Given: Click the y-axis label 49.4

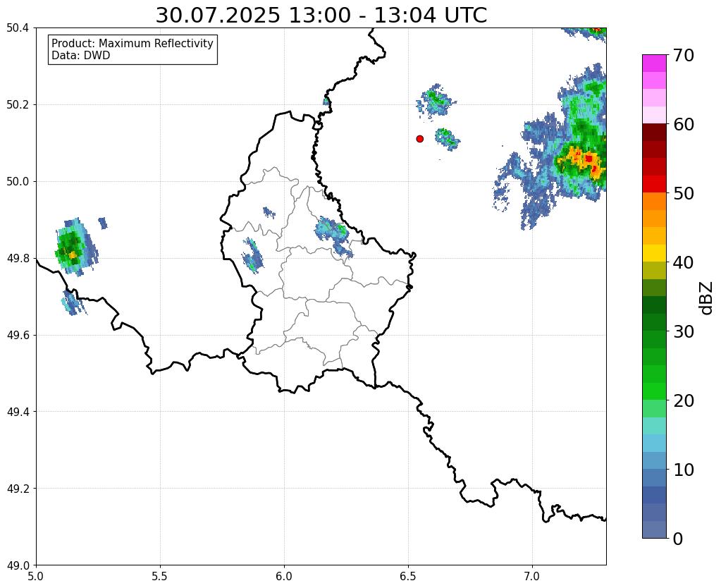Looking at the screenshot, I should (18, 412).
